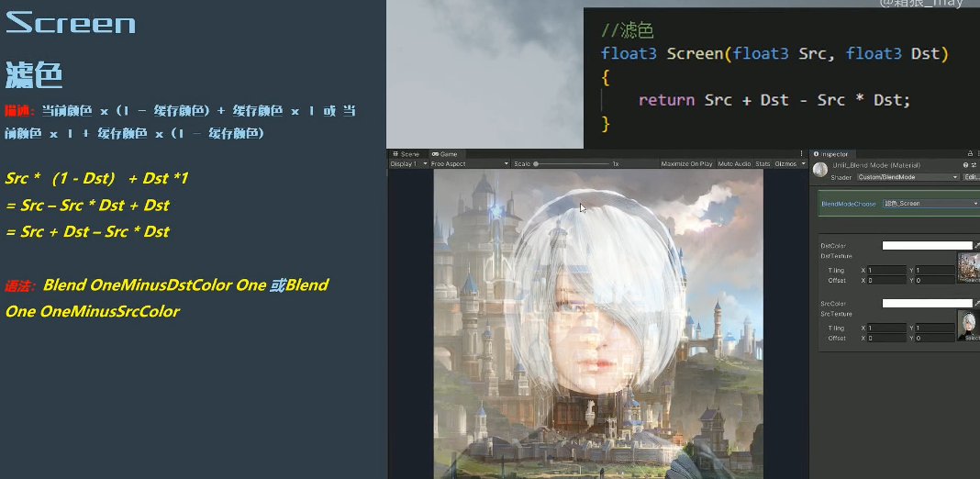Click the DstTexture label

pyautogui.click(x=836, y=256)
